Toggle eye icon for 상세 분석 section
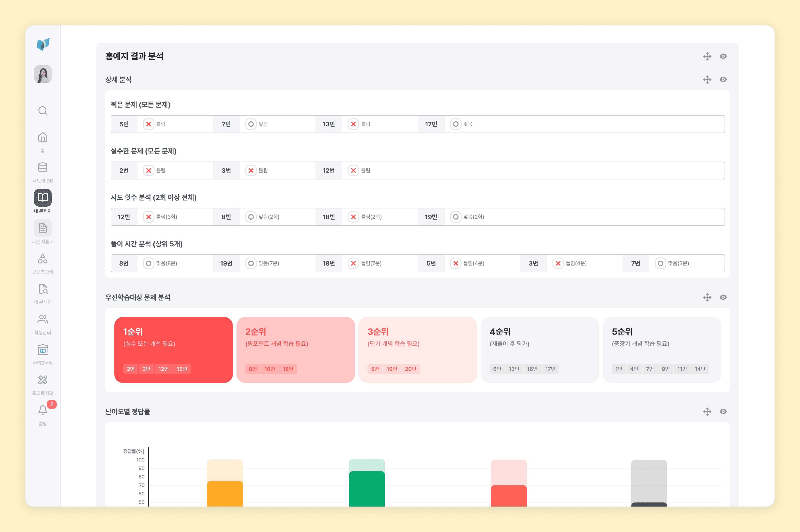800x532 pixels. click(723, 79)
